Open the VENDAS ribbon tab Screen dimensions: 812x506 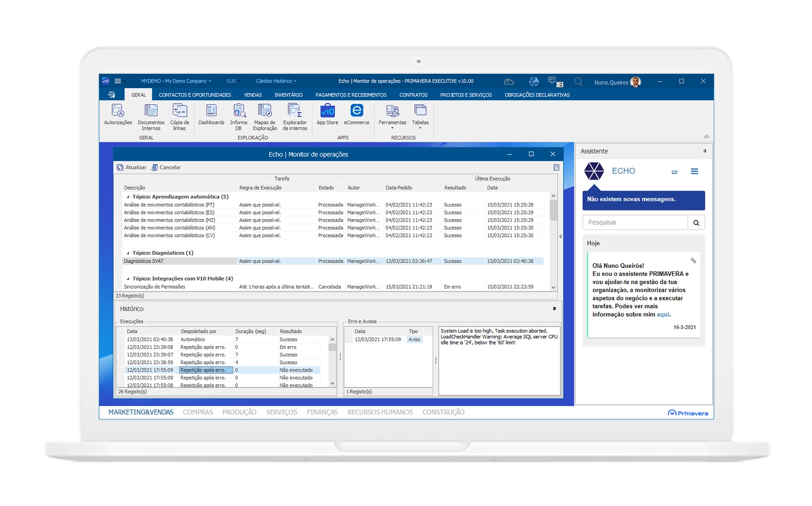(x=253, y=95)
